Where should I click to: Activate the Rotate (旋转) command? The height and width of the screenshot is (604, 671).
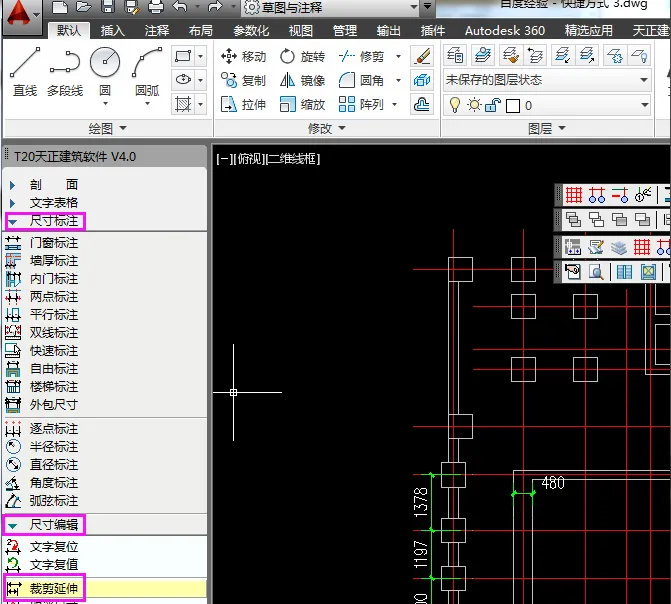pos(302,56)
